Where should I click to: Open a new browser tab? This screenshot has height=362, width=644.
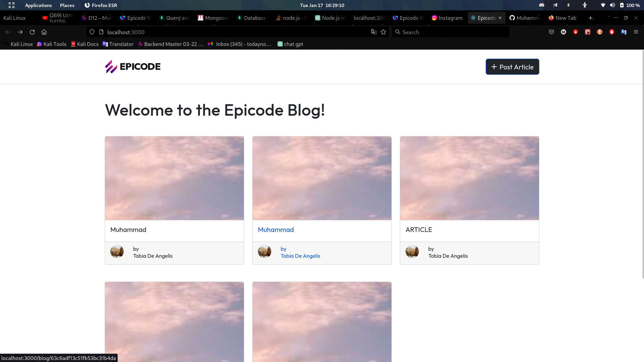click(591, 18)
